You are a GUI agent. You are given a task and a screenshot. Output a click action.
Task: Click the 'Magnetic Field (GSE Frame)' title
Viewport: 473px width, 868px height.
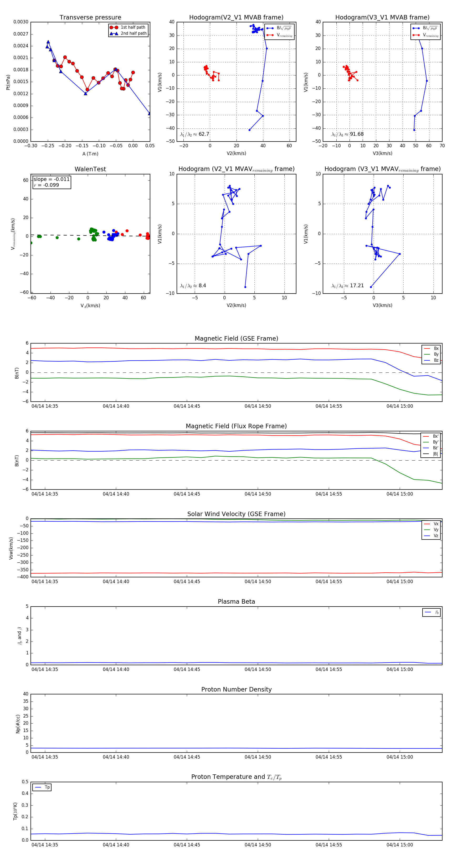pos(236,339)
